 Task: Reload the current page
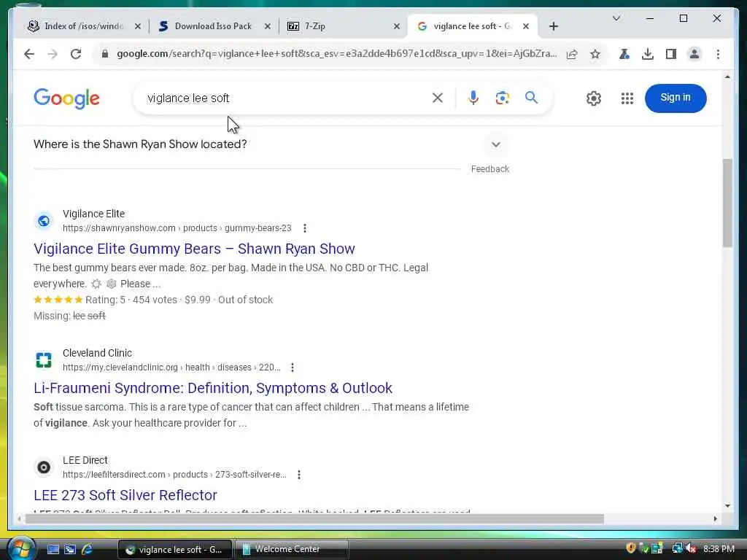pos(76,54)
